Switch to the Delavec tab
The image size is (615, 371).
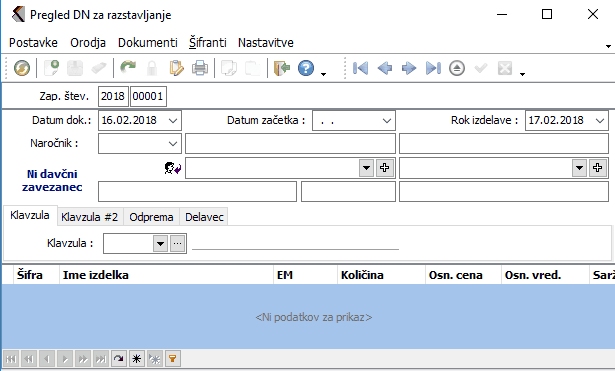pyautogui.click(x=204, y=217)
